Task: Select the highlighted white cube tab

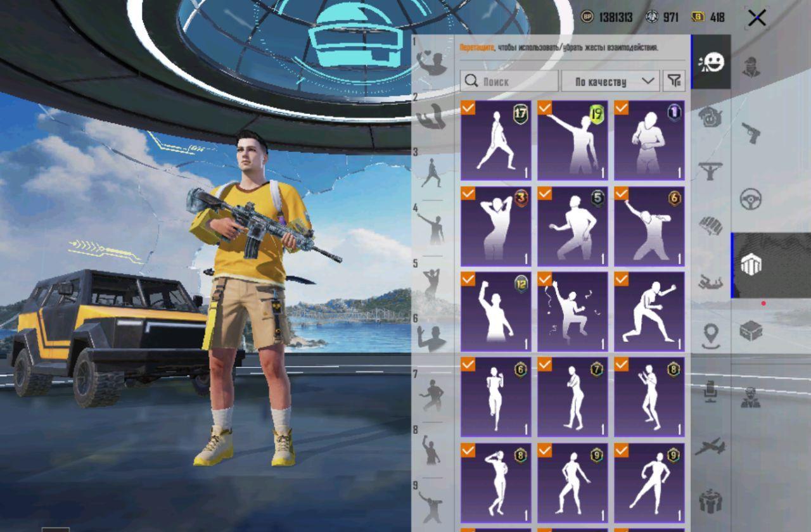Action: click(x=751, y=265)
